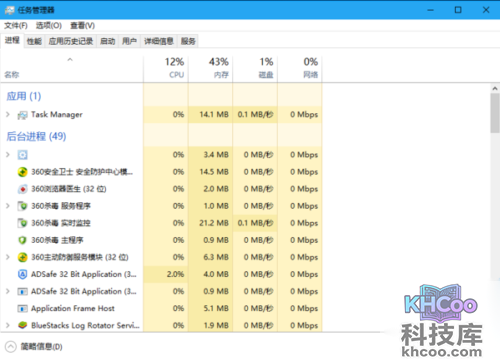Expand the 360杀毒 服务程序 row
Viewport: 500px width, 361px height.
[8, 206]
